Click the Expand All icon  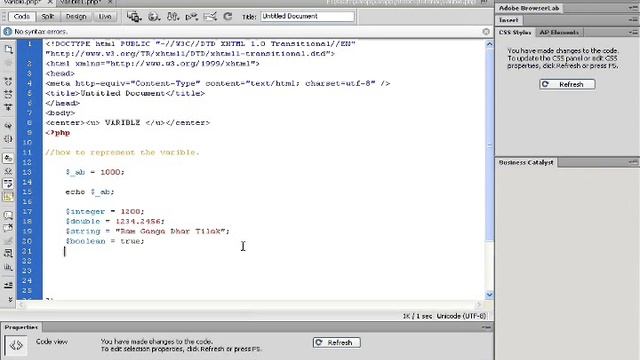click(8, 107)
